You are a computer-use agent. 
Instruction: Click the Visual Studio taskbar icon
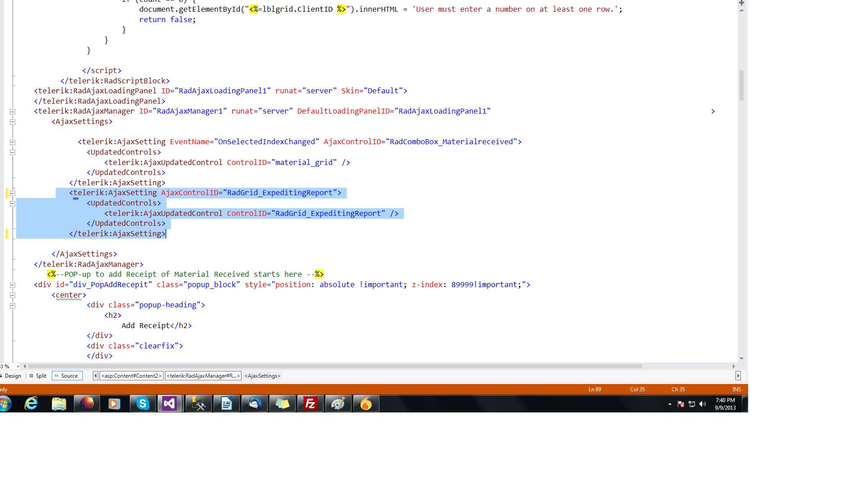click(x=169, y=403)
